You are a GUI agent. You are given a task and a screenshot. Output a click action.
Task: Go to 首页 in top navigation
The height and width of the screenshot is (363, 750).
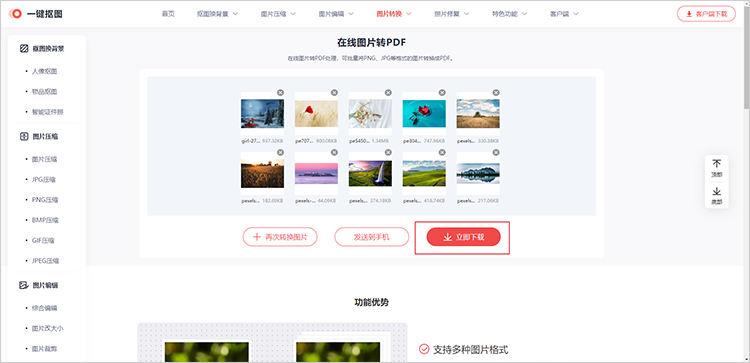tap(168, 14)
